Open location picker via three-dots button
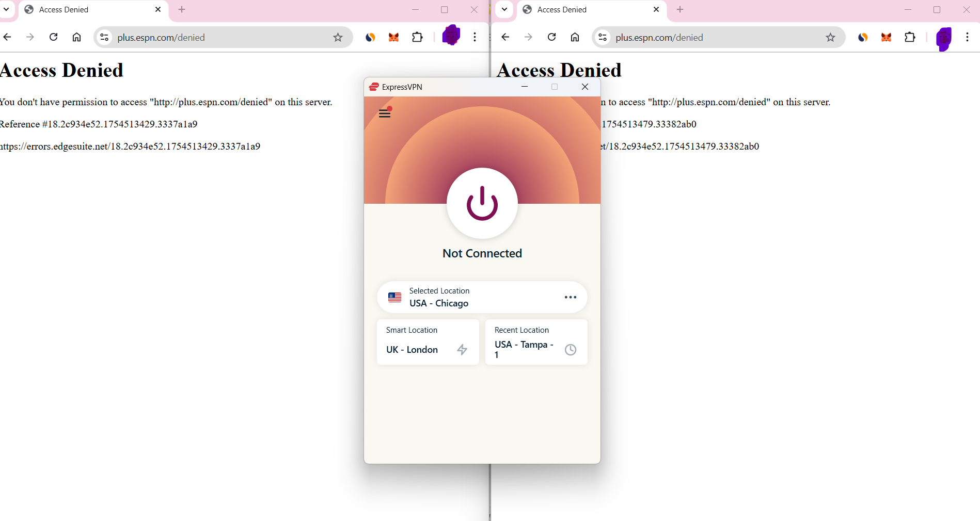The height and width of the screenshot is (521, 980). [570, 297]
